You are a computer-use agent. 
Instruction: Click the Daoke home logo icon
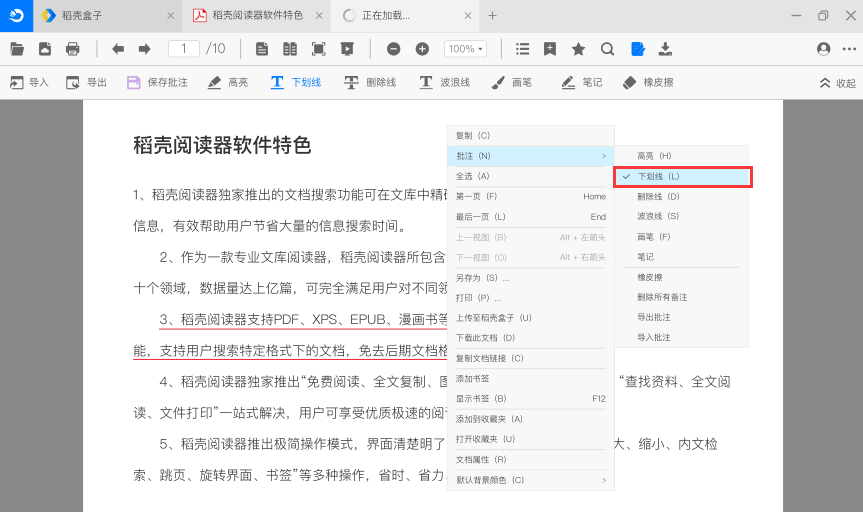coord(17,15)
